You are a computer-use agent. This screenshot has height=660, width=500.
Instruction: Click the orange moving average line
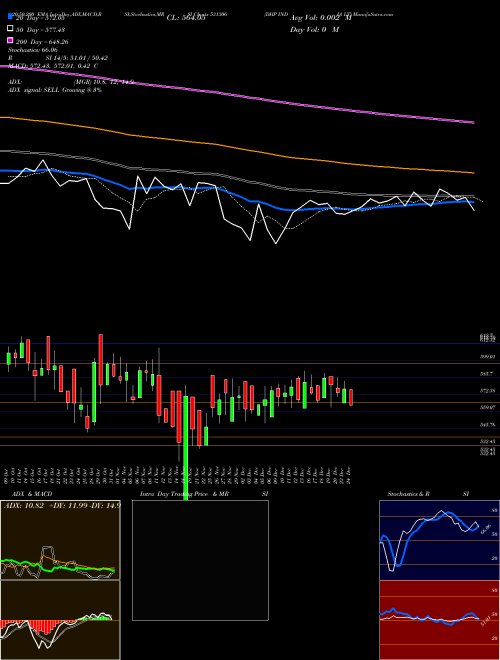pyautogui.click(x=237, y=145)
